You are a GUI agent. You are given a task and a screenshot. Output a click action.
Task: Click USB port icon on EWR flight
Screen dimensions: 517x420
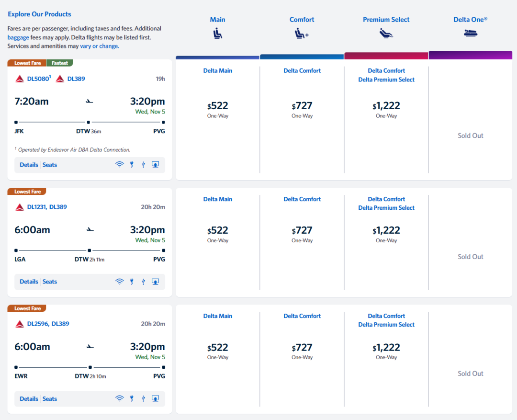[x=143, y=398]
